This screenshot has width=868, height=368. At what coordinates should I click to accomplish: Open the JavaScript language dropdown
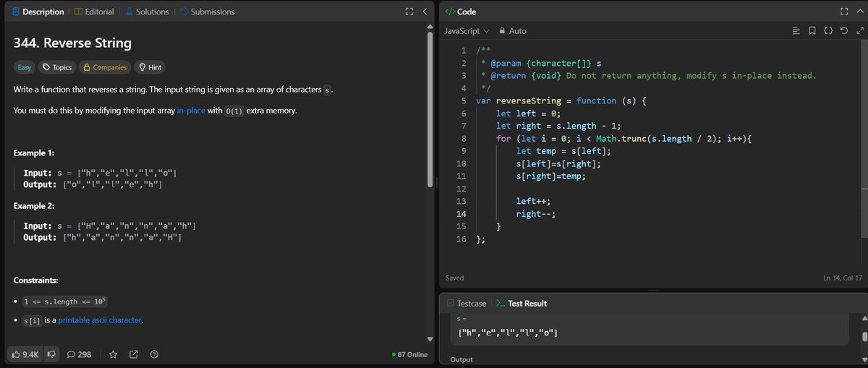(x=467, y=31)
